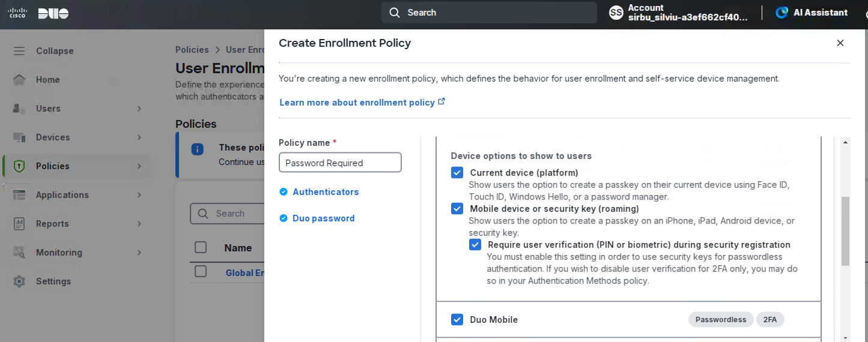
Task: Click the Create Enrollment Policy title
Action: point(345,43)
